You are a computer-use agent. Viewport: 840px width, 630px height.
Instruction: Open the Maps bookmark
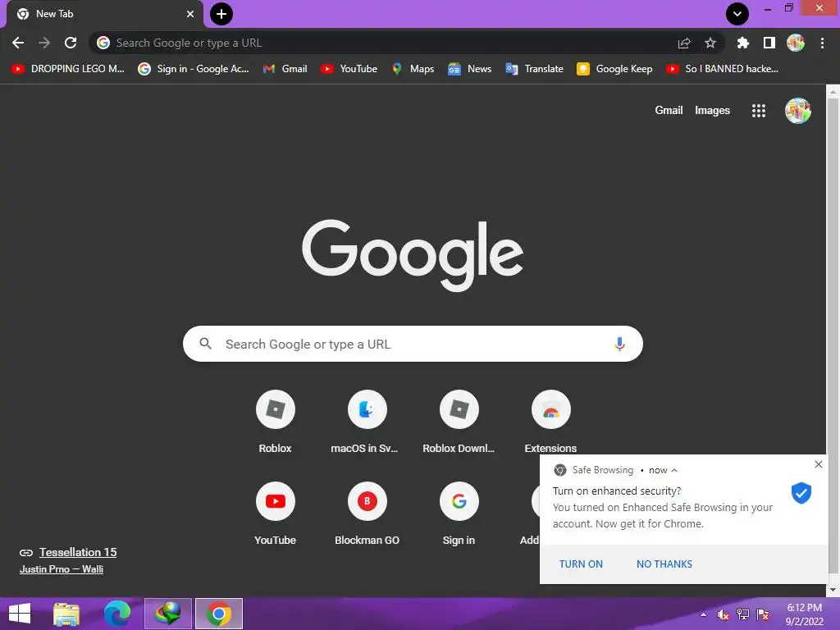tap(413, 69)
